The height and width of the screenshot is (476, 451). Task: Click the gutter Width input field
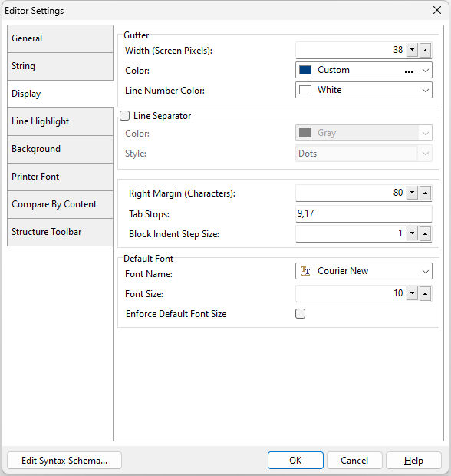tap(351, 50)
